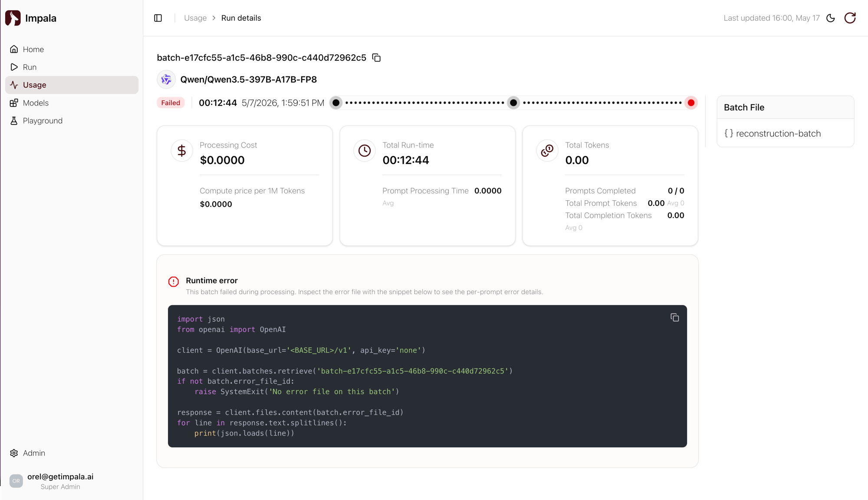Image resolution: width=868 pixels, height=500 pixels.
Task: Click the Run details breadcrumb
Action: [x=241, y=18]
